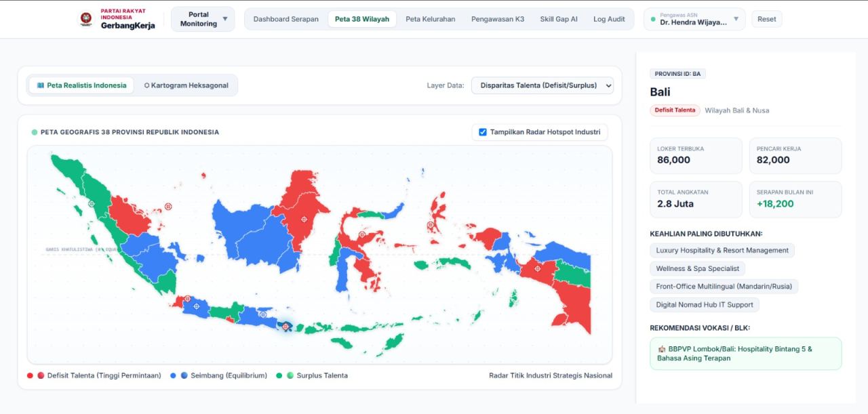This screenshot has height=414, width=868.
Task: Click Radar Titik Industri Strategis Nasional text
Action: (551, 375)
